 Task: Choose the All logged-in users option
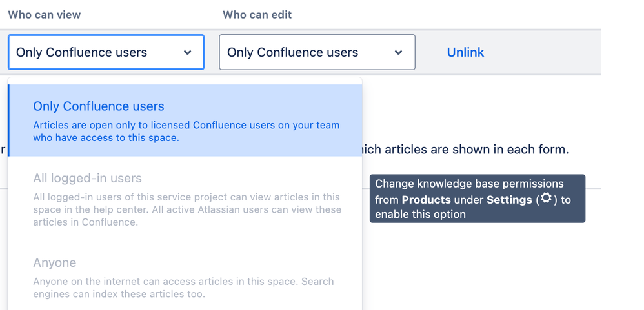point(185,199)
